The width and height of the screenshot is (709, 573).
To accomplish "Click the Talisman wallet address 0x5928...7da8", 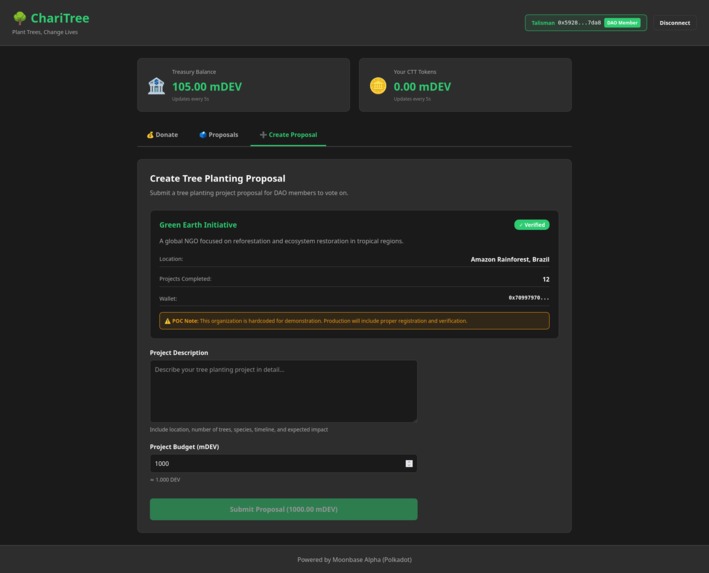I will pyautogui.click(x=579, y=23).
